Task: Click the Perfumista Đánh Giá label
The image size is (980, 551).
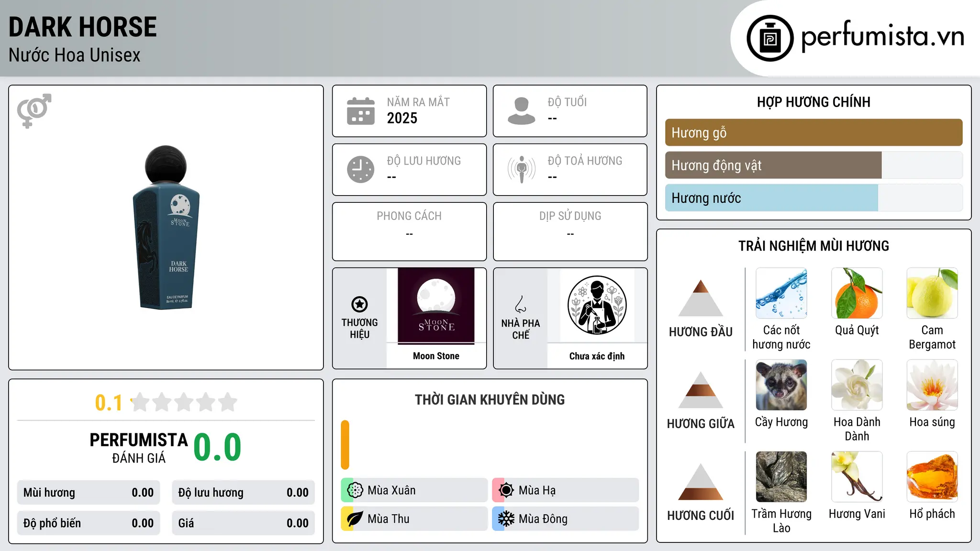Action: click(139, 448)
